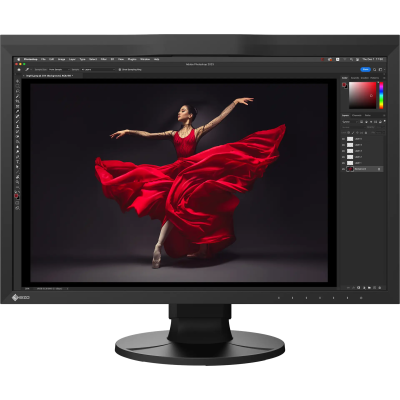The height and width of the screenshot is (400, 400).
Task: Open the Edit menu
Action: (51, 59)
